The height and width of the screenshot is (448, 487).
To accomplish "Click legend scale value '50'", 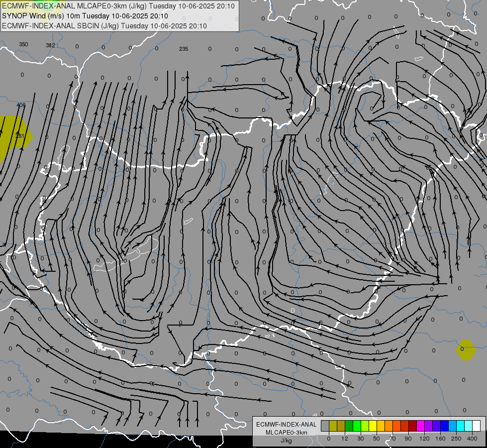I will 377,439.
